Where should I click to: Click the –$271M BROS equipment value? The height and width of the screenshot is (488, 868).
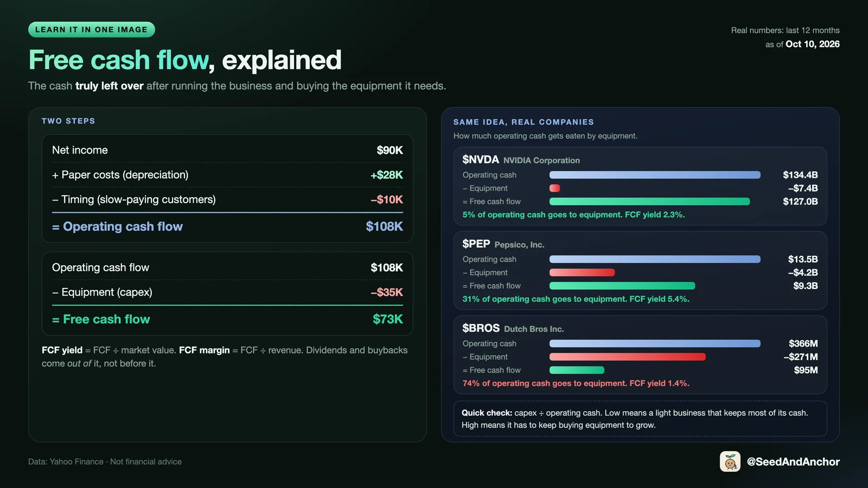[801, 357]
